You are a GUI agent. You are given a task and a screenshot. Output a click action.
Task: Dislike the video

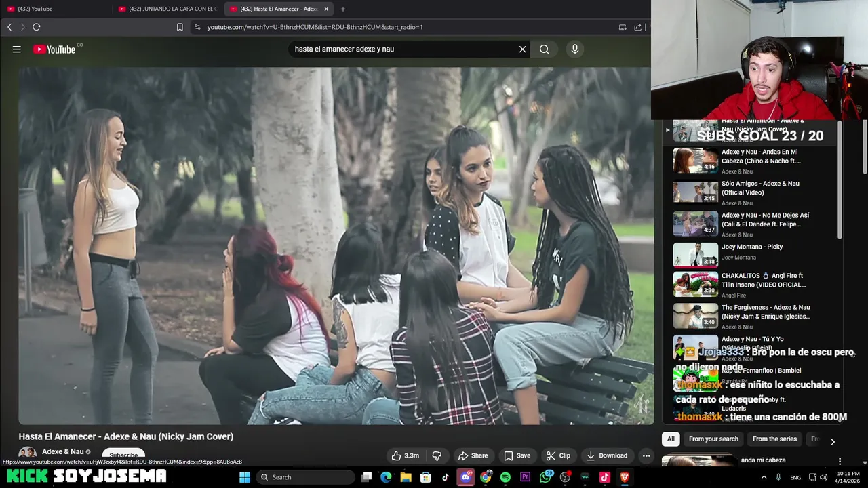click(437, 455)
